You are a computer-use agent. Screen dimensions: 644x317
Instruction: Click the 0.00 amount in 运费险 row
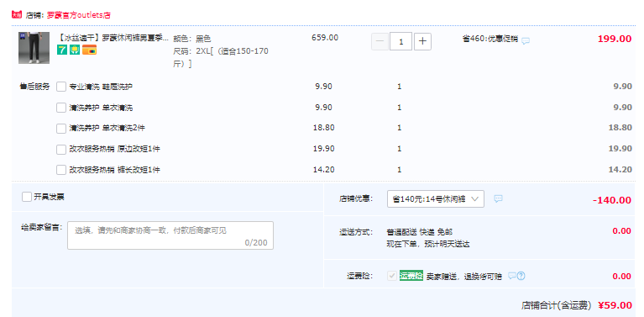pyautogui.click(x=622, y=277)
